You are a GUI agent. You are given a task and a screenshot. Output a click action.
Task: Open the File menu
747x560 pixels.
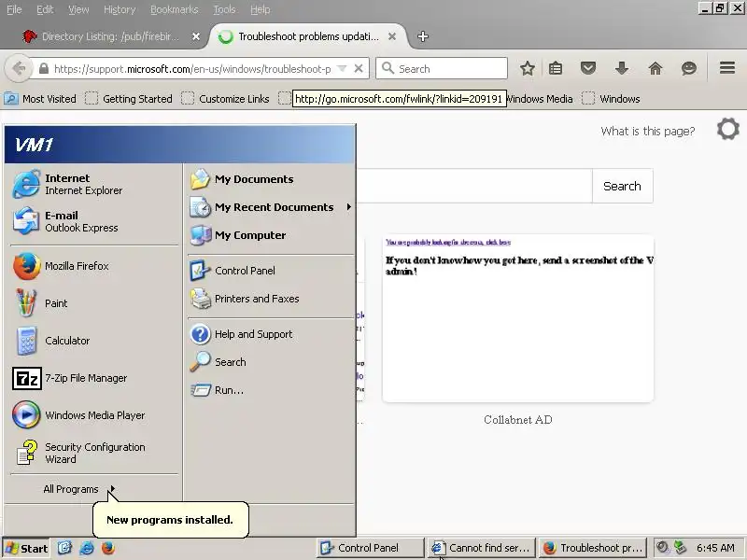pyautogui.click(x=14, y=9)
